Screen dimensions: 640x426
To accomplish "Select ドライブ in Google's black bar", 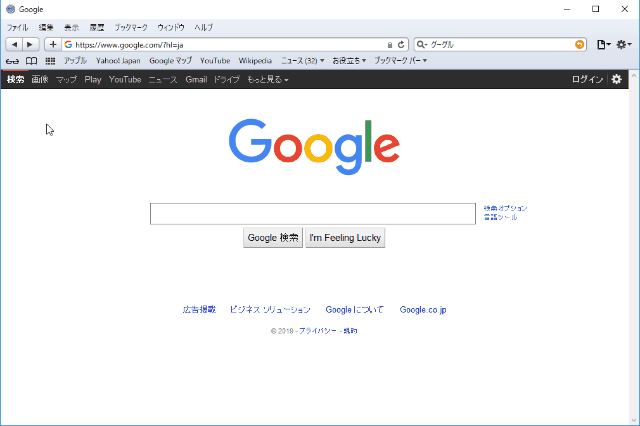I will tap(227, 80).
